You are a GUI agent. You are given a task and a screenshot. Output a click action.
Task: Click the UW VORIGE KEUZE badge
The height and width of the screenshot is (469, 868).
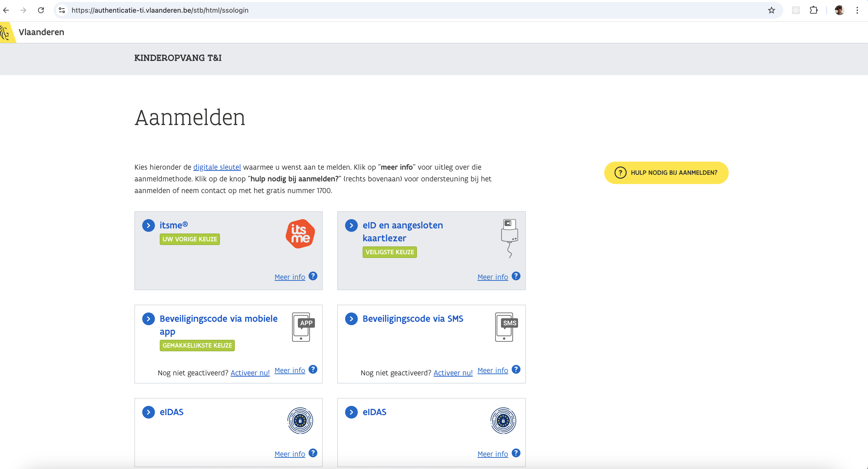pos(190,239)
